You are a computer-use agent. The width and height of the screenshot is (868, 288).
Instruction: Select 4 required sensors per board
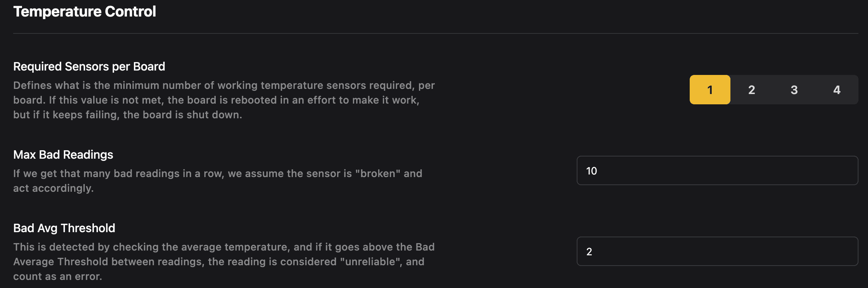click(837, 89)
